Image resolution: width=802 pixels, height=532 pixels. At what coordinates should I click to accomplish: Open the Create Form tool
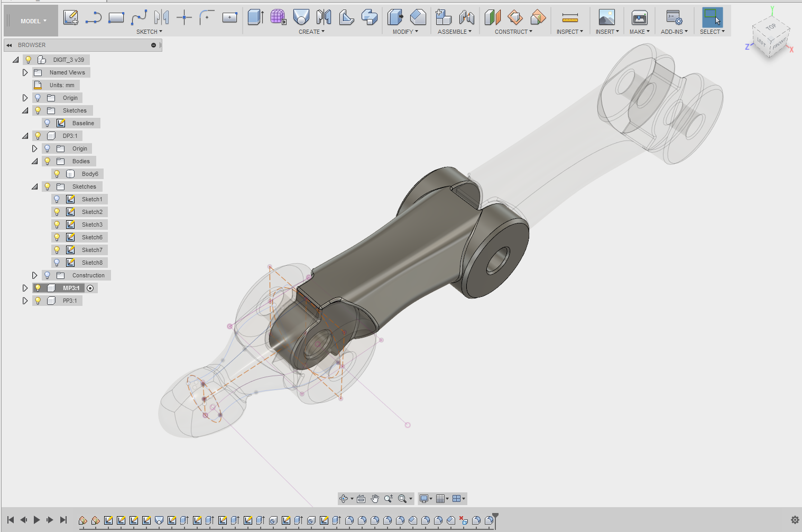pyautogui.click(x=279, y=17)
